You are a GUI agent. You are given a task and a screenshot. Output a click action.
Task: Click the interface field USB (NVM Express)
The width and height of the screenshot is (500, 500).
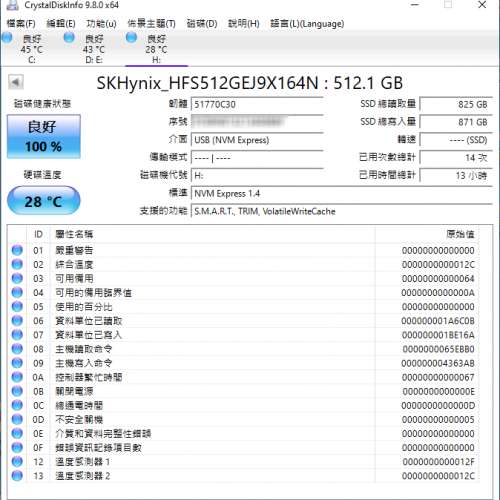257,140
